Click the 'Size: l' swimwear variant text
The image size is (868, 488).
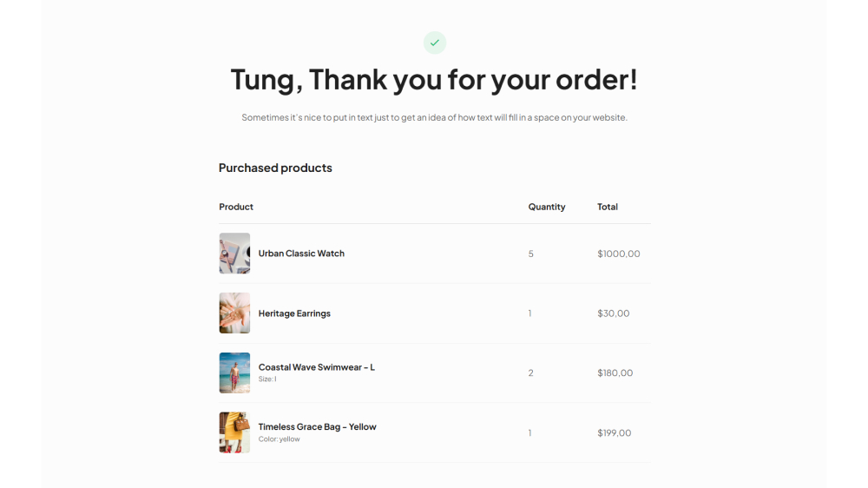coord(267,379)
